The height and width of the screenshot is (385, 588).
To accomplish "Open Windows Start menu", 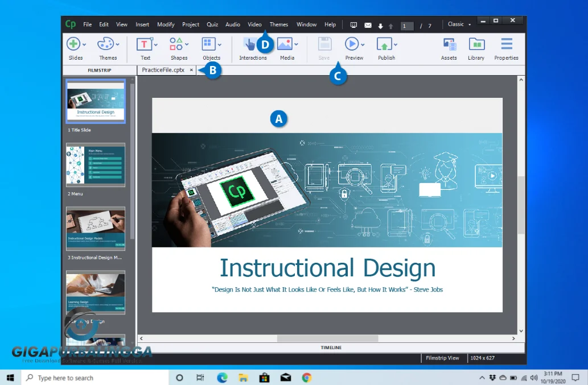I will point(10,378).
